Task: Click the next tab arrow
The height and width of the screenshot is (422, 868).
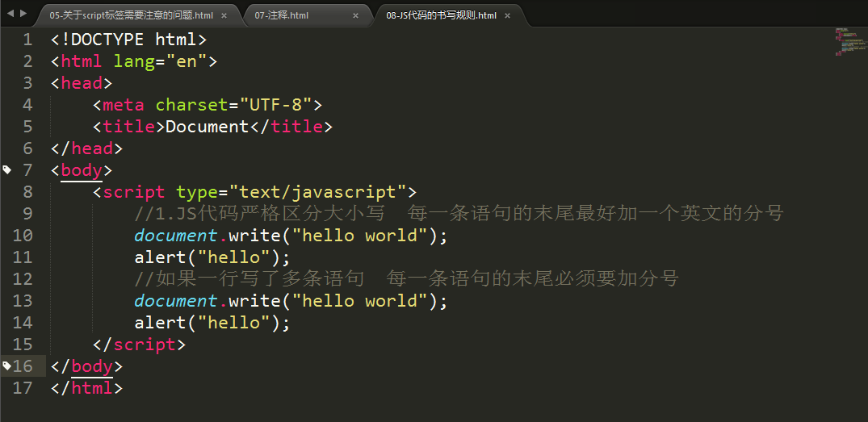Action: pos(23,13)
